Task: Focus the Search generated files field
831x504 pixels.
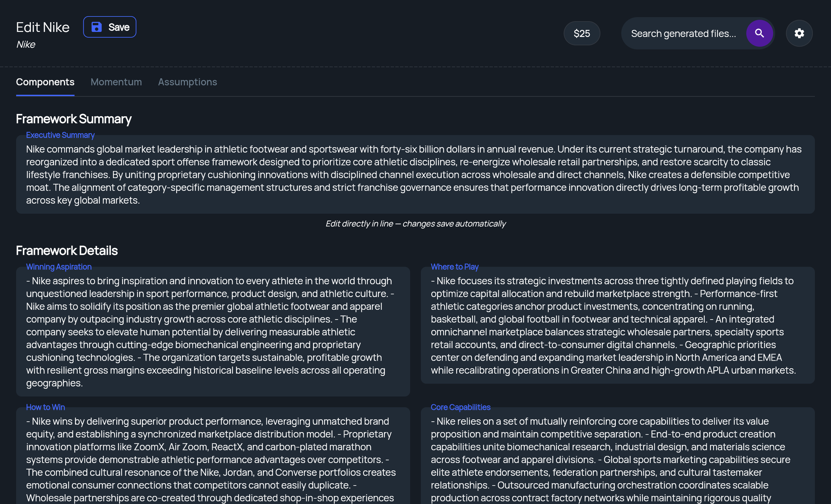Action: click(683, 33)
